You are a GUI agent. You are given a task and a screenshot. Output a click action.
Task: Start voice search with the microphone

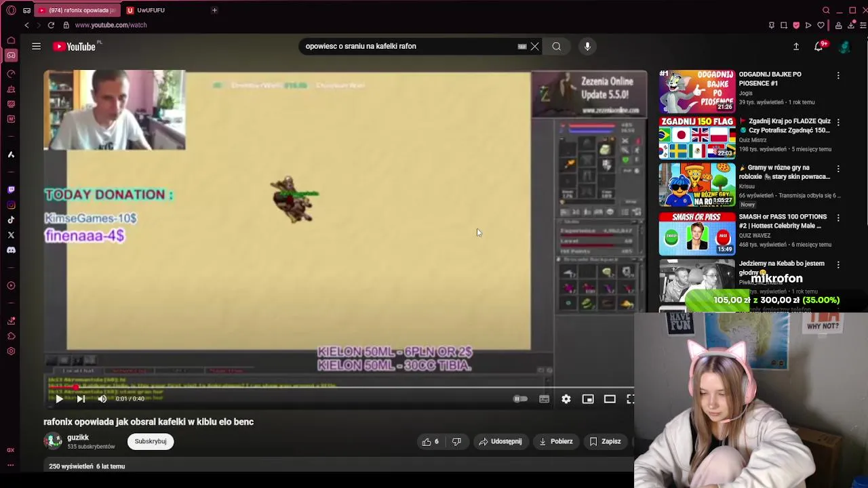(x=587, y=46)
